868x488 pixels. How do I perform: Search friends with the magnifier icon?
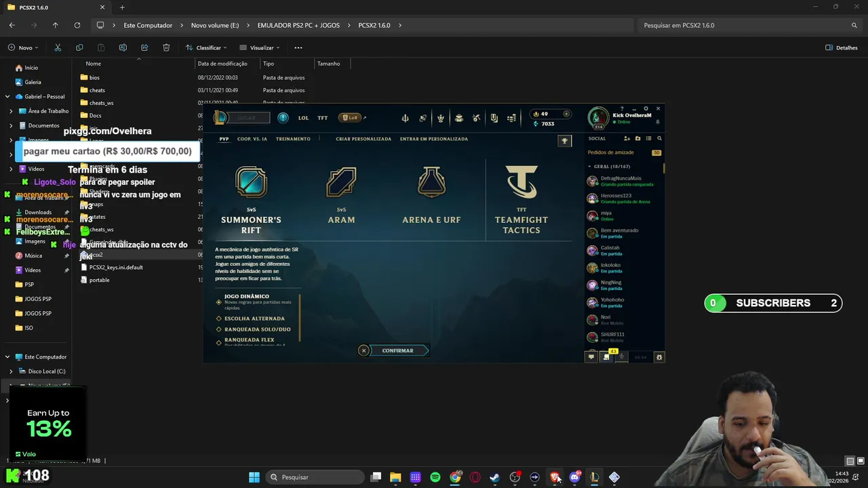[x=659, y=138]
